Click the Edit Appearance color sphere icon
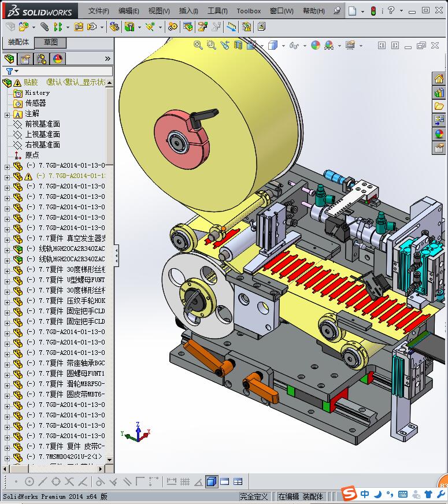The width and height of the screenshot is (448, 504). pyautogui.click(x=316, y=45)
